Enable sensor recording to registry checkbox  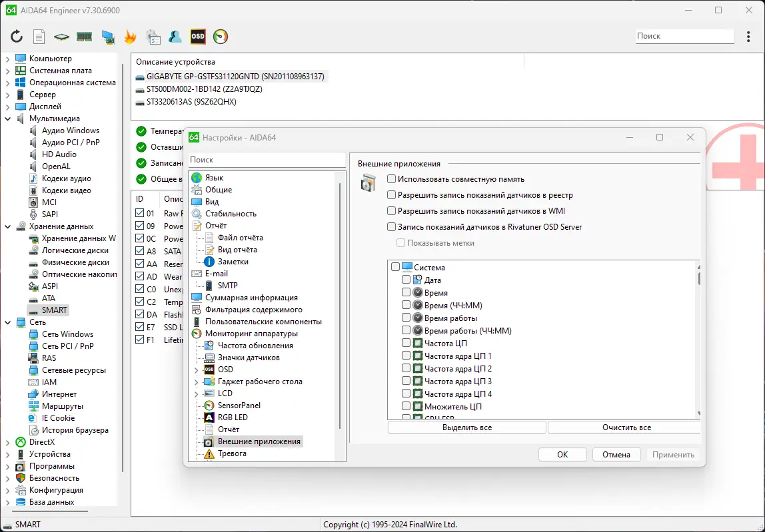click(x=391, y=195)
